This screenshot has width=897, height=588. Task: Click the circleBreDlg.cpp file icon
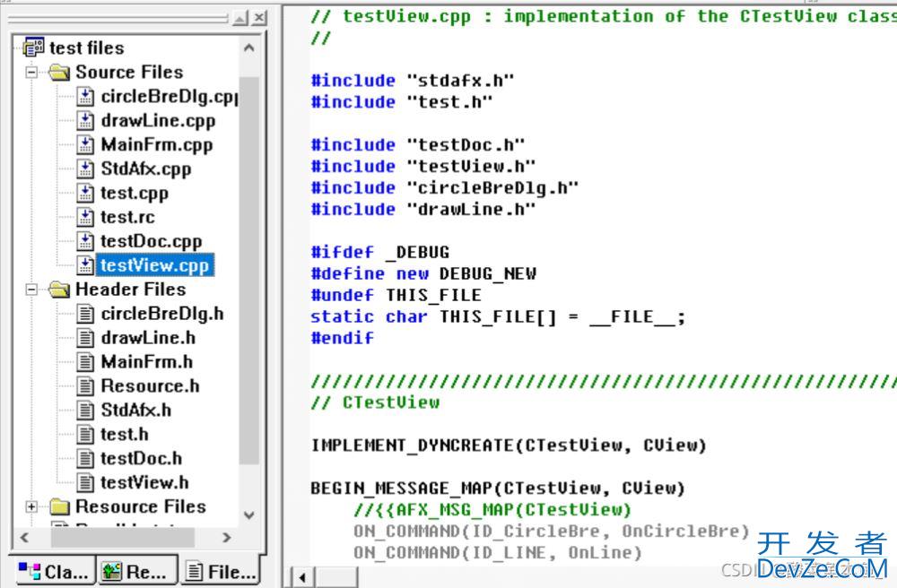(x=85, y=97)
